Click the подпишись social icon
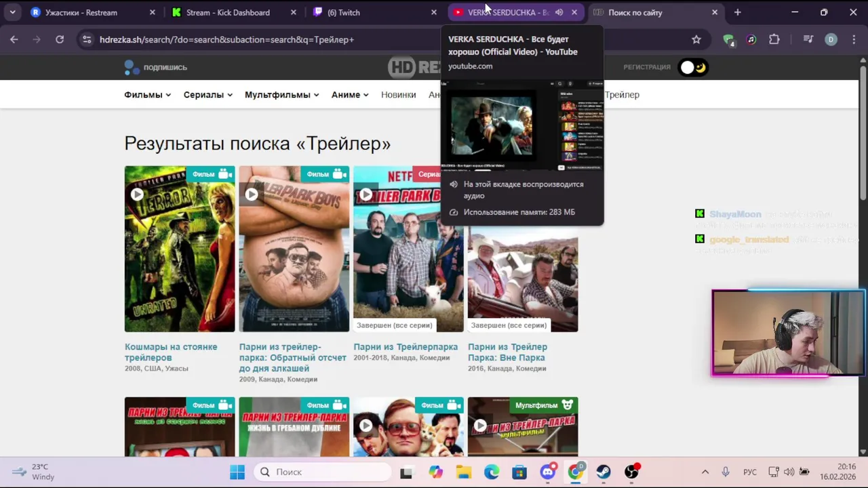Screen dimensions: 868x488 [132, 67]
